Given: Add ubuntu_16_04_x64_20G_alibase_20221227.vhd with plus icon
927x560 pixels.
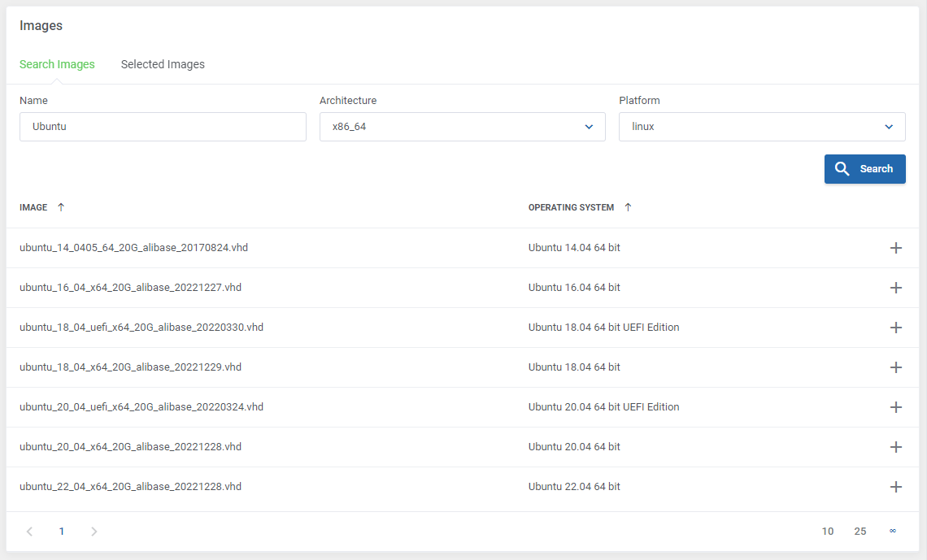Looking at the screenshot, I should click(895, 288).
